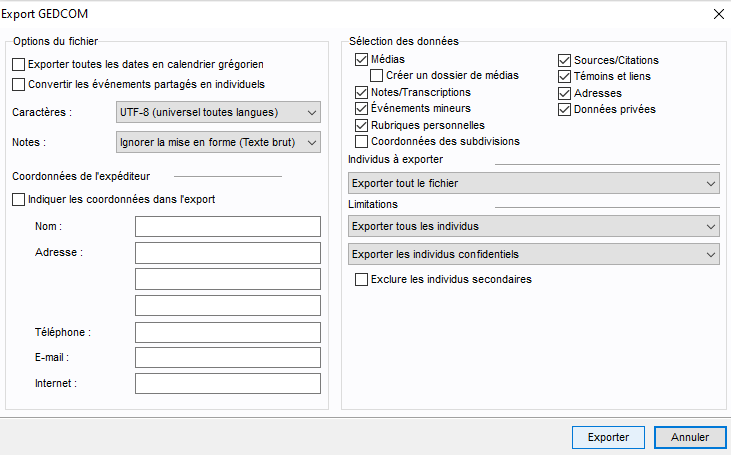Open 'Exporter tout le fichier' dropdown
Image resolution: width=731 pixels, height=455 pixels.
[x=534, y=183]
